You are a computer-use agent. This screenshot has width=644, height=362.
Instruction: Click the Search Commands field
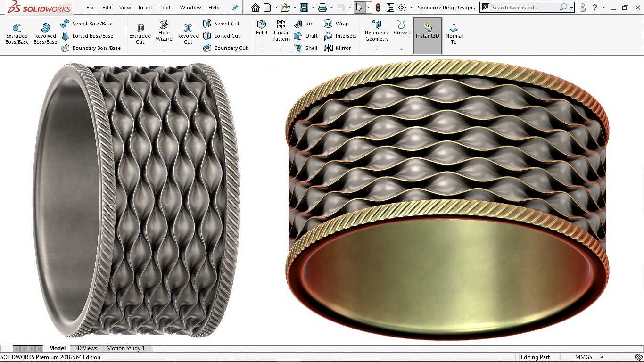(524, 8)
